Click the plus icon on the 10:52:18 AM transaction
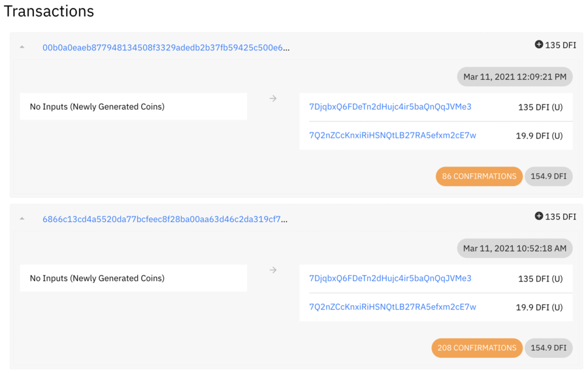 click(539, 216)
